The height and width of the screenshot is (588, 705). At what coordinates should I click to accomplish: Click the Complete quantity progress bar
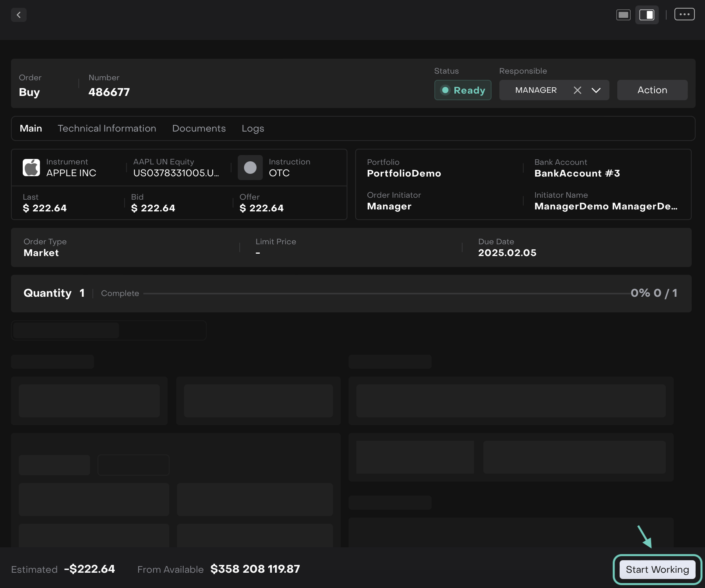coord(386,293)
